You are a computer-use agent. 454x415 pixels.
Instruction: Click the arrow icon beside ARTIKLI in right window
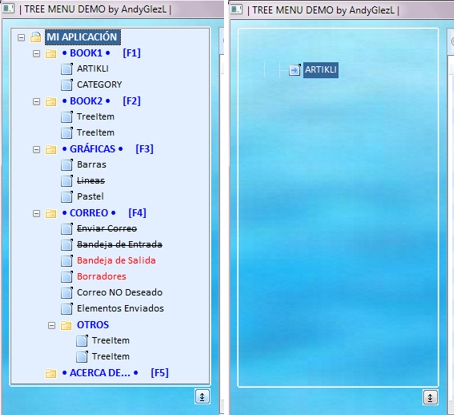point(295,70)
